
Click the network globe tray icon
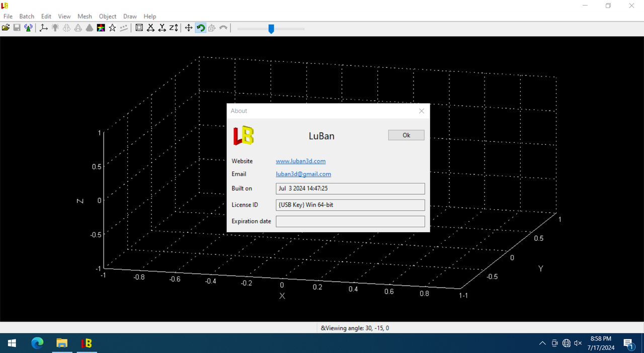[567, 343]
